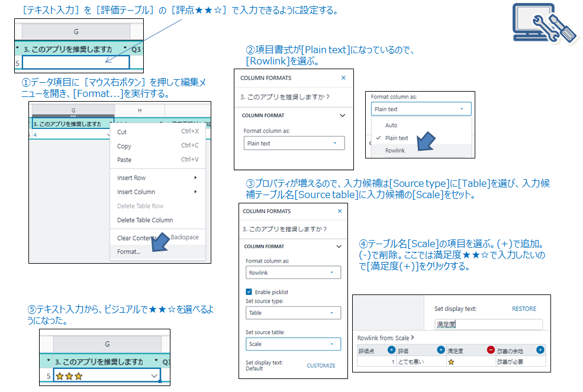The width and height of the screenshot is (583, 392).
Task: Open the Format column as dropdown showing Rowlink
Action: click(293, 273)
